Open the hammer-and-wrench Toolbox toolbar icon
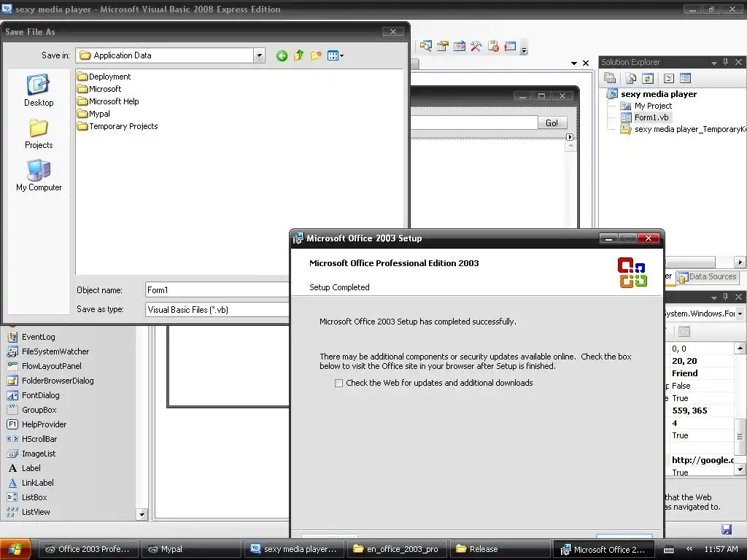This screenshot has height=560, width=747. pyautogui.click(x=476, y=46)
